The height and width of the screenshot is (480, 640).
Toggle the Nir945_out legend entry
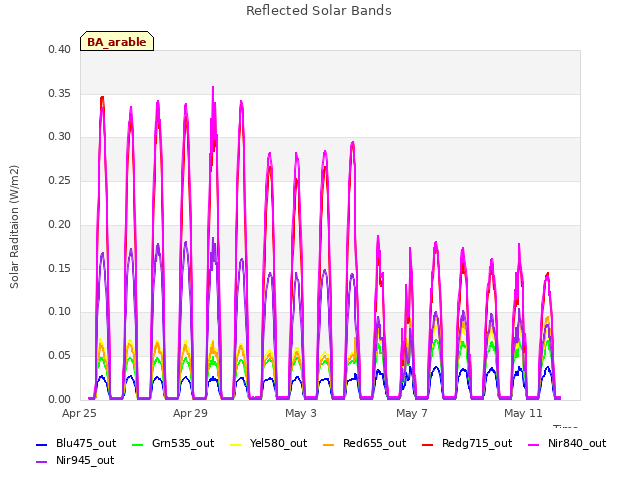click(75, 461)
